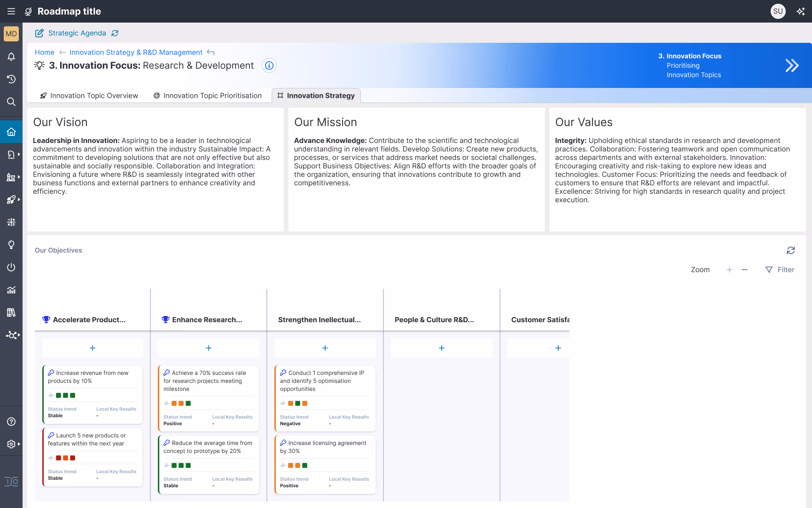Click red status squares on Launch 5 card

[66, 458]
